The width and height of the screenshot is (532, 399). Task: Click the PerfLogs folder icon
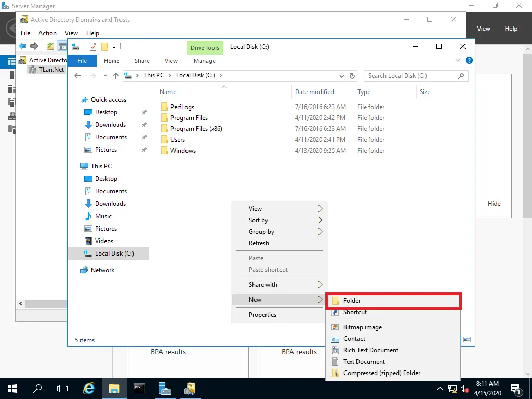[x=164, y=107]
